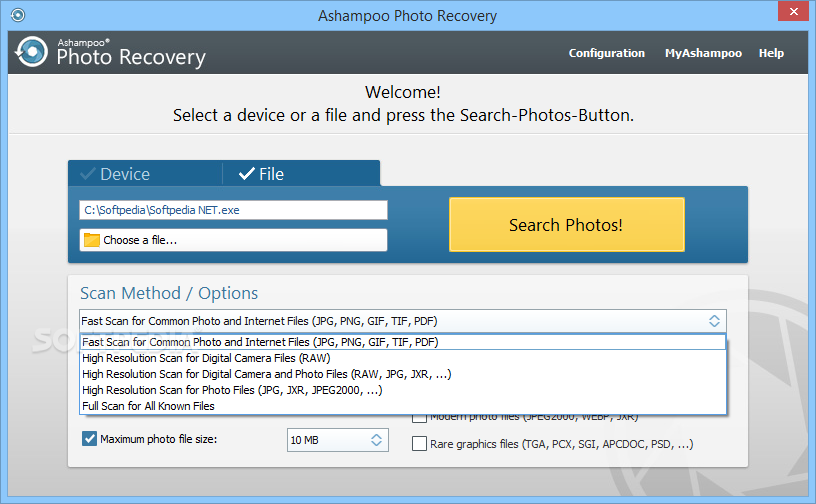This screenshot has height=504, width=816.
Task: Click the Ashampoo Photo Recovery logo icon
Action: pos(31,52)
